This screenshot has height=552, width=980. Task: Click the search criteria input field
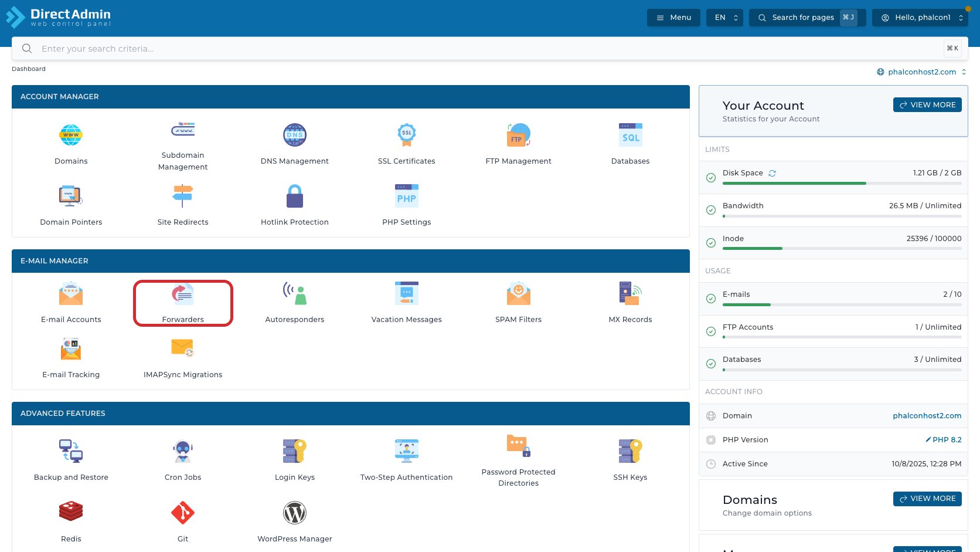[490, 49]
